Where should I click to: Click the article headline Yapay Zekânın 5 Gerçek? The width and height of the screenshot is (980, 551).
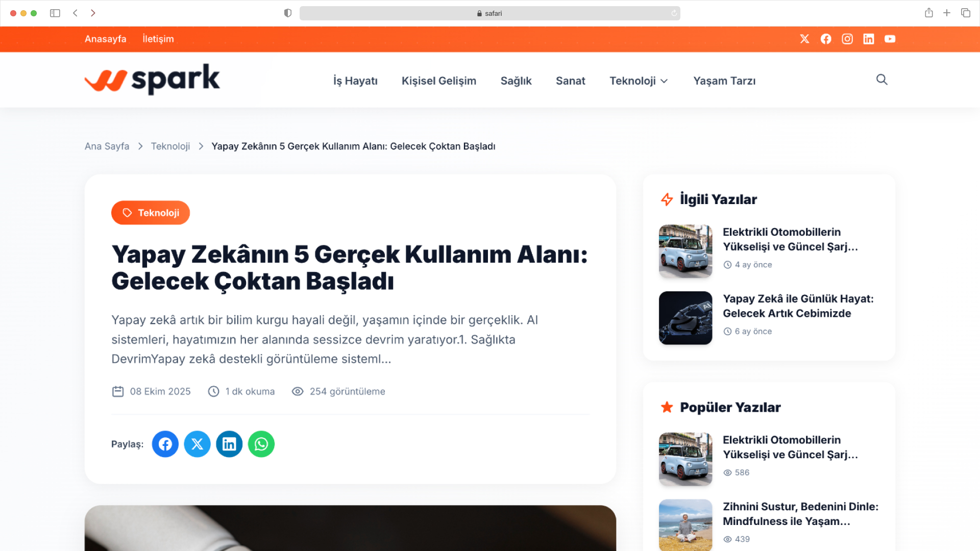(x=350, y=267)
